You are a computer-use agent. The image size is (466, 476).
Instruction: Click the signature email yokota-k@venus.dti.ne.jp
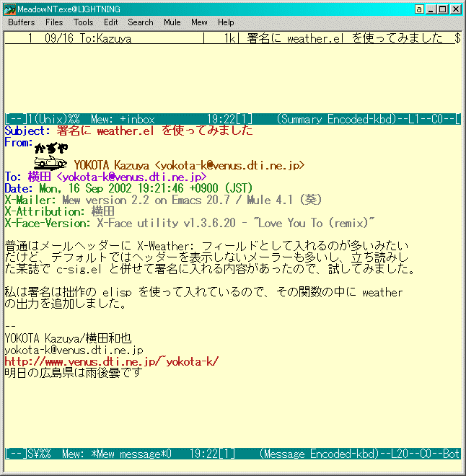point(74,351)
